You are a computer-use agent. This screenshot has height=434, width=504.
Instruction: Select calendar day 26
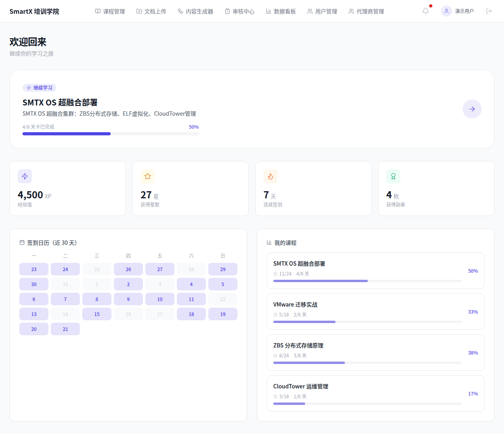(128, 270)
